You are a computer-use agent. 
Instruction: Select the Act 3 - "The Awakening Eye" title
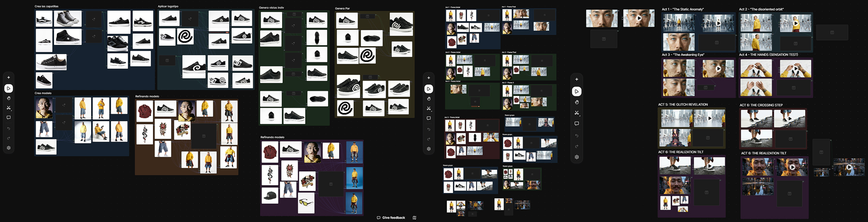click(683, 55)
